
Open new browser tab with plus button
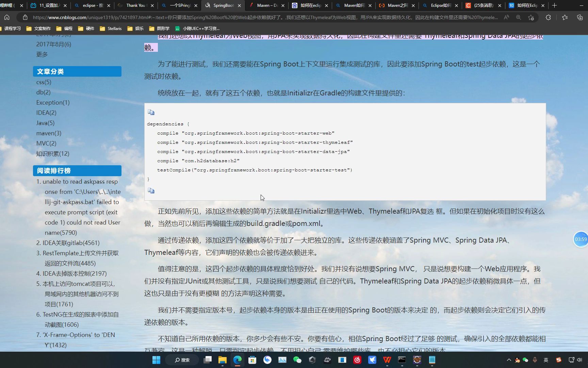point(554,5)
